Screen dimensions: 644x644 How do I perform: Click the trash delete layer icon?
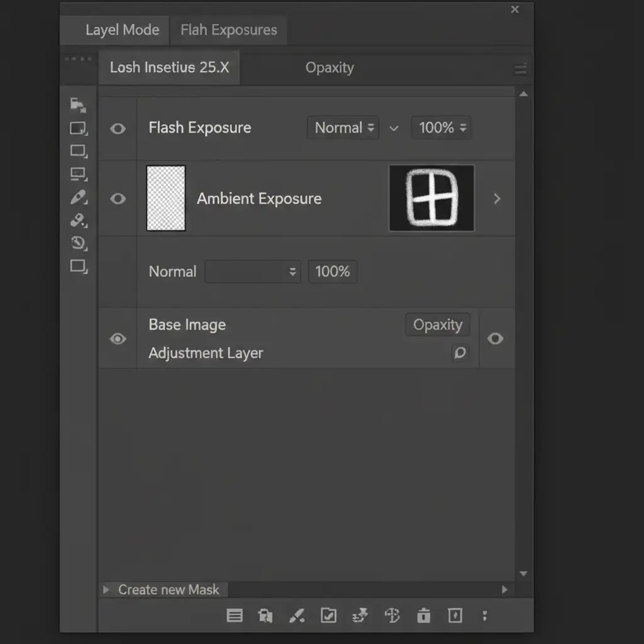424,616
